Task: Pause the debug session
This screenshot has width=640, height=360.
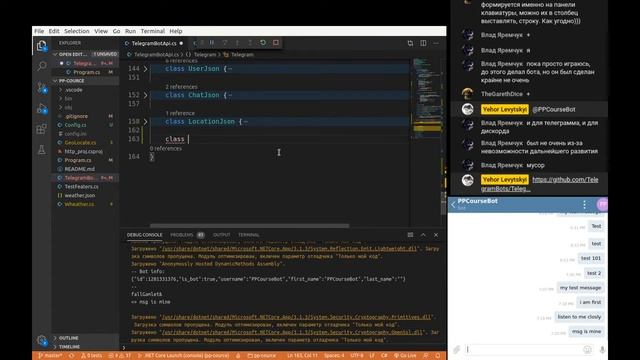Action: tap(212, 43)
